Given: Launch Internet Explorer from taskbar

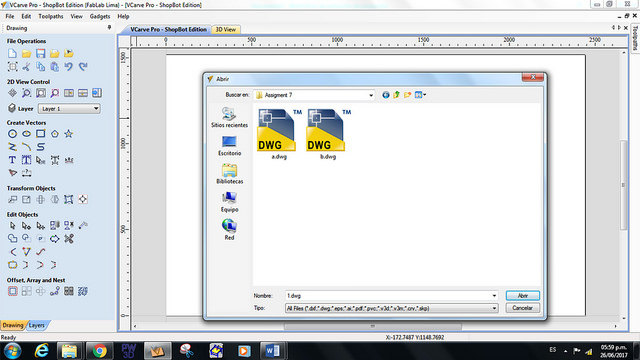Looking at the screenshot, I should click(42, 351).
